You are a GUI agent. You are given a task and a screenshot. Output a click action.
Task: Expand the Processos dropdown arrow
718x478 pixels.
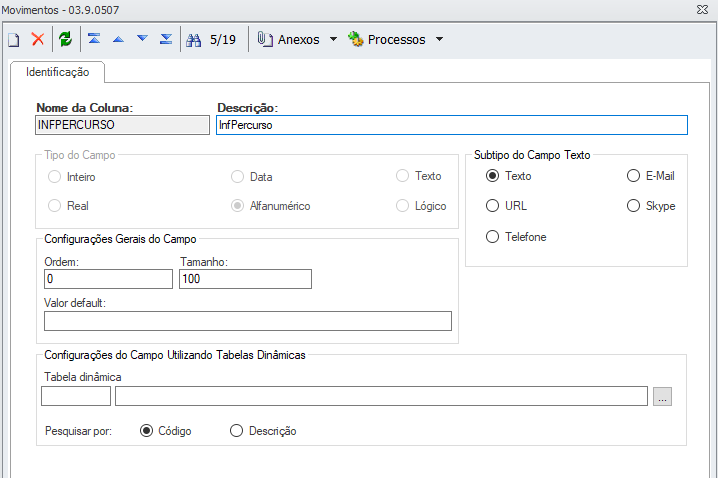439,39
